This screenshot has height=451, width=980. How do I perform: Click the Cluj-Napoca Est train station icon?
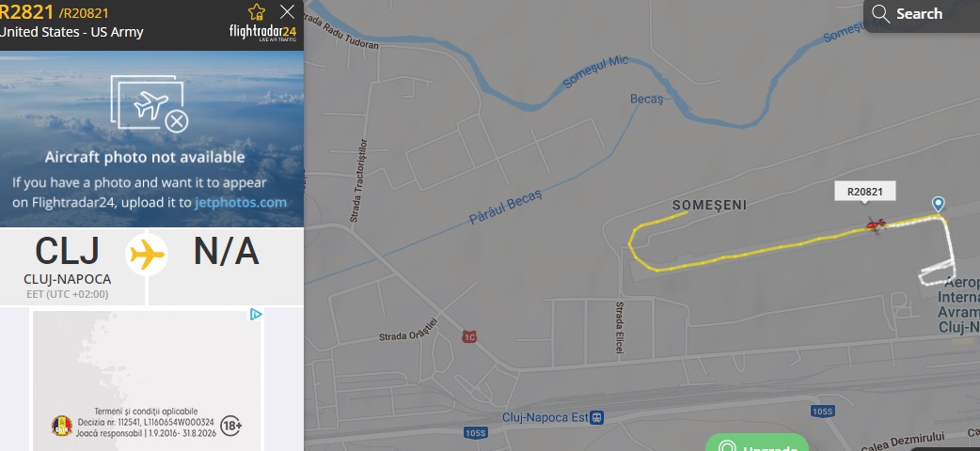(597, 417)
